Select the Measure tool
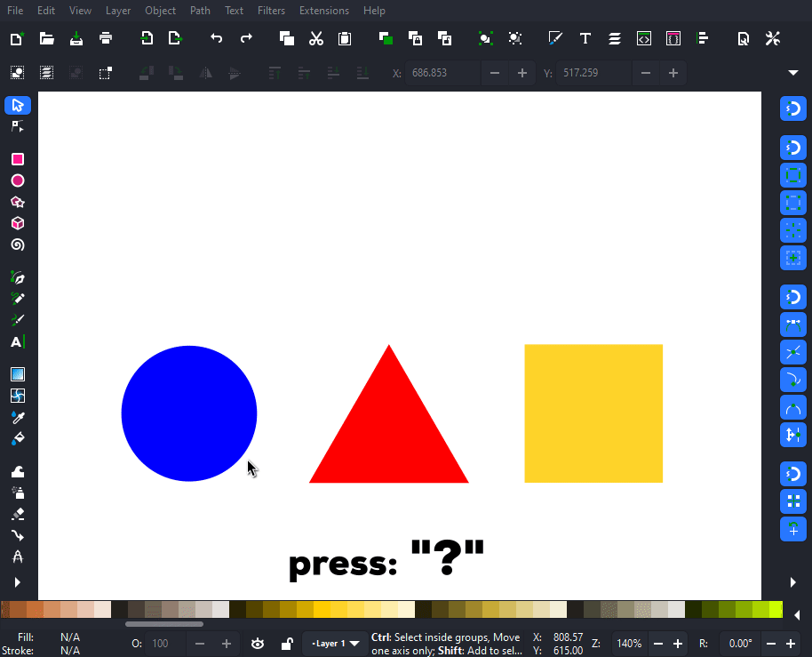 (x=18, y=557)
